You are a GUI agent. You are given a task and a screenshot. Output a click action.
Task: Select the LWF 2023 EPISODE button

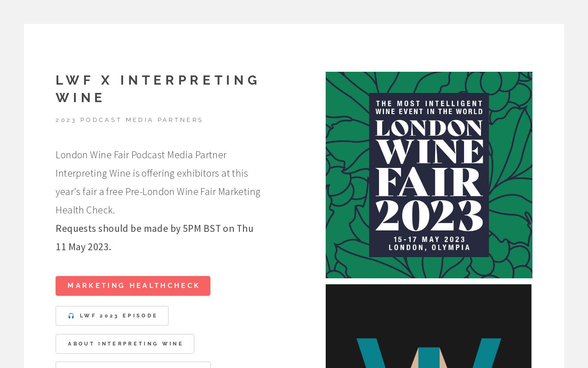(x=112, y=316)
